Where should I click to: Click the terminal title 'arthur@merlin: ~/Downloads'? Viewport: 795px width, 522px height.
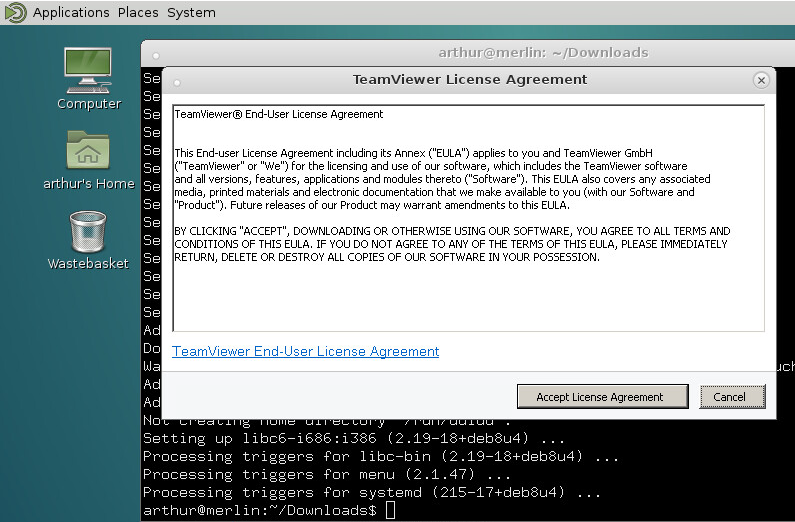point(544,53)
